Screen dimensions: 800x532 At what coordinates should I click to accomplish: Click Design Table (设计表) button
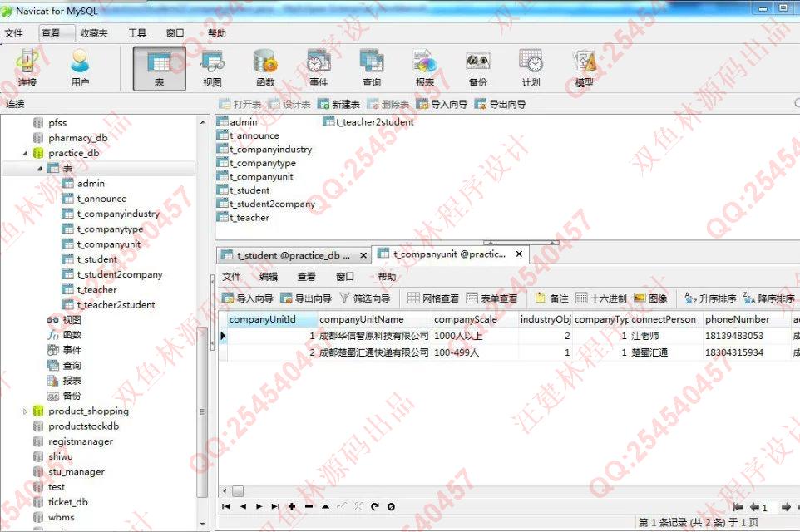point(289,104)
